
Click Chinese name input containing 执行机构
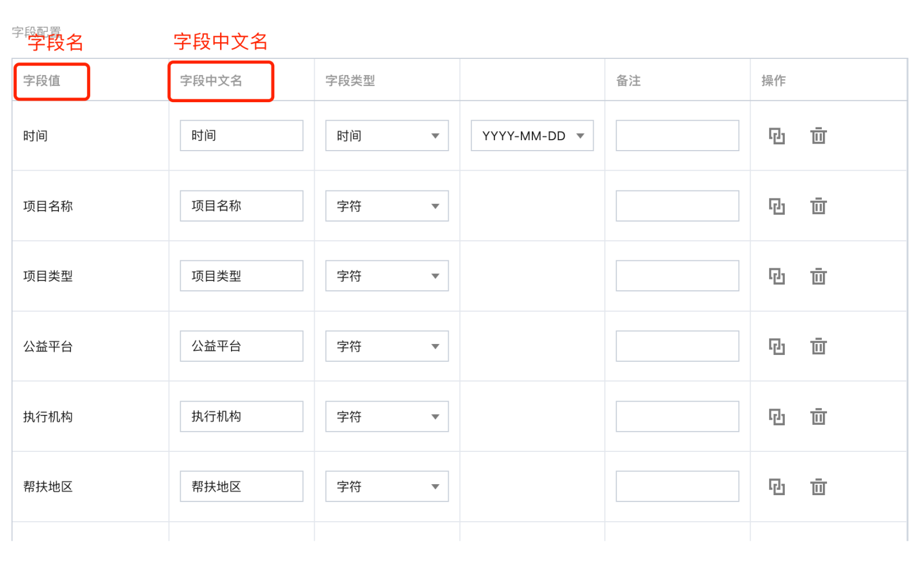(x=241, y=417)
